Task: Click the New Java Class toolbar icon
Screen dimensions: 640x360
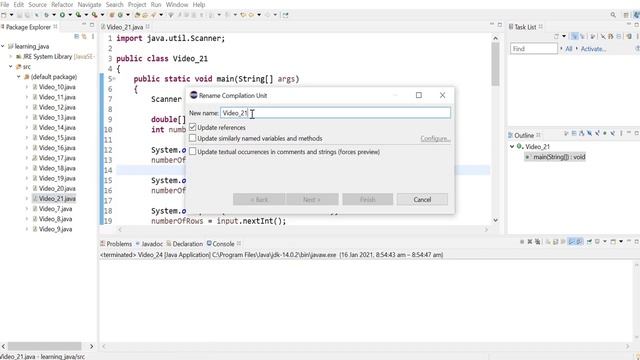Action: point(120,15)
